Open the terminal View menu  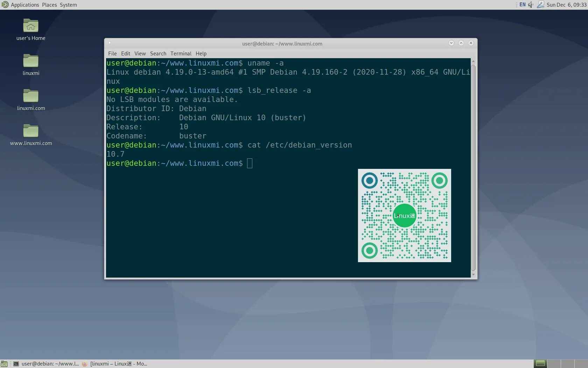point(140,54)
